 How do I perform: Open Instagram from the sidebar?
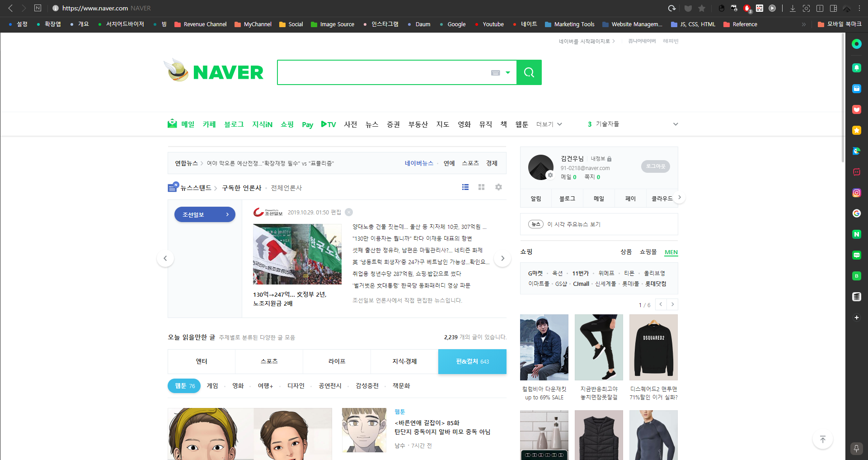pyautogui.click(x=856, y=193)
